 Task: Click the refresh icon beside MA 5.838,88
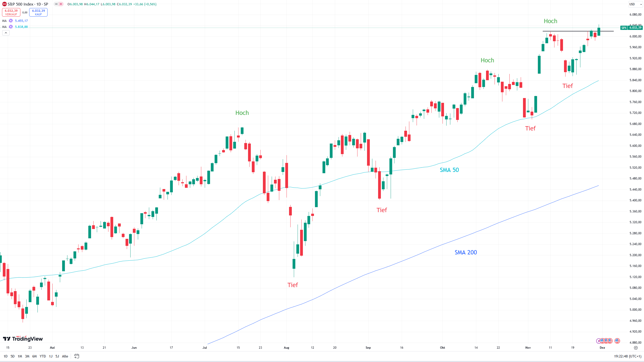coord(11,27)
